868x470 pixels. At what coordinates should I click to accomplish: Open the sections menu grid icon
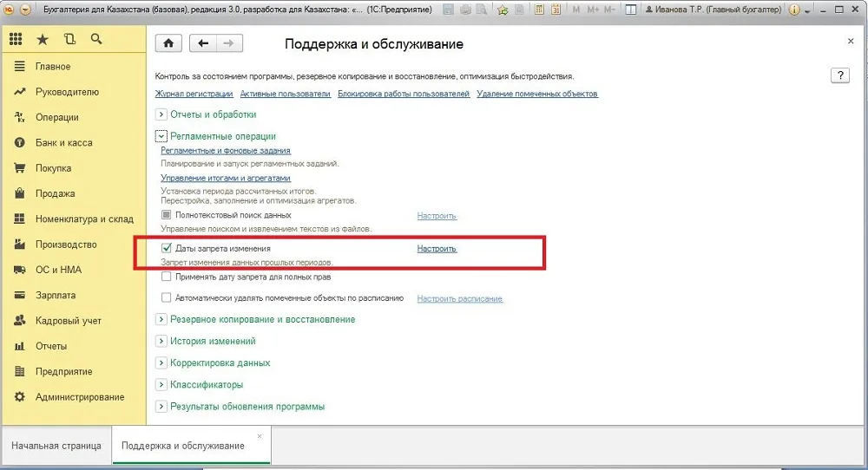click(x=16, y=39)
